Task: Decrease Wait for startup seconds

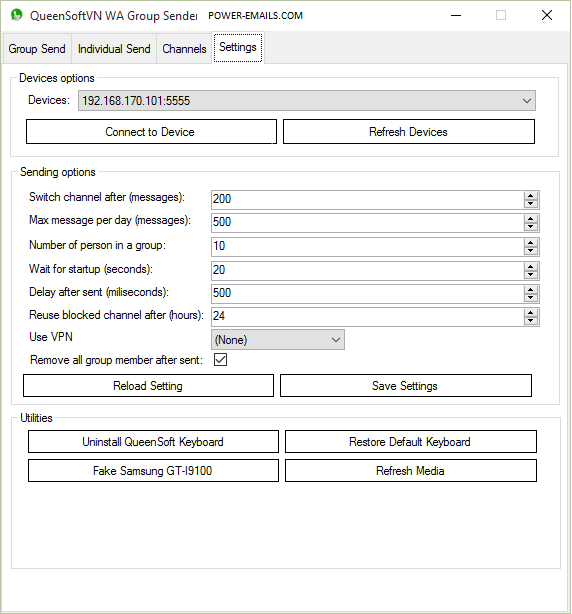Action: 530,275
